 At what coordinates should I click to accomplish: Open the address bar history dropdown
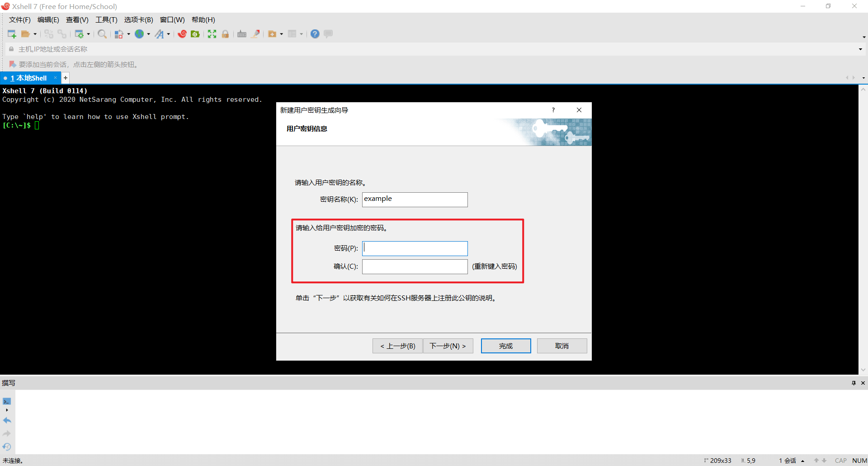point(860,49)
